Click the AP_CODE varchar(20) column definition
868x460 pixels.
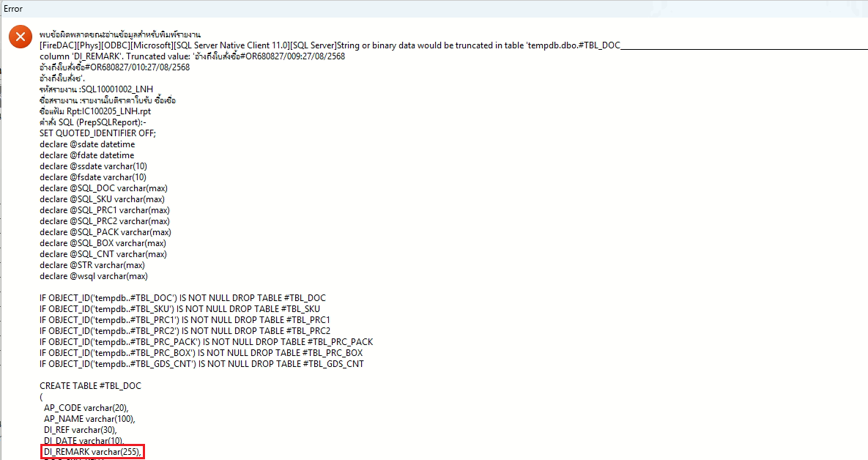pos(86,408)
